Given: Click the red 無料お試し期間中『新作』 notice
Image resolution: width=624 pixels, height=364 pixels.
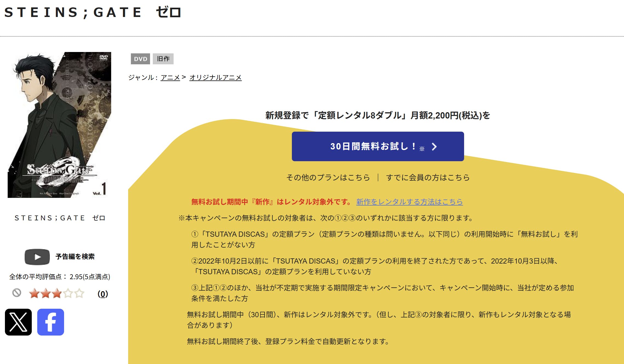Looking at the screenshot, I should tap(271, 202).
